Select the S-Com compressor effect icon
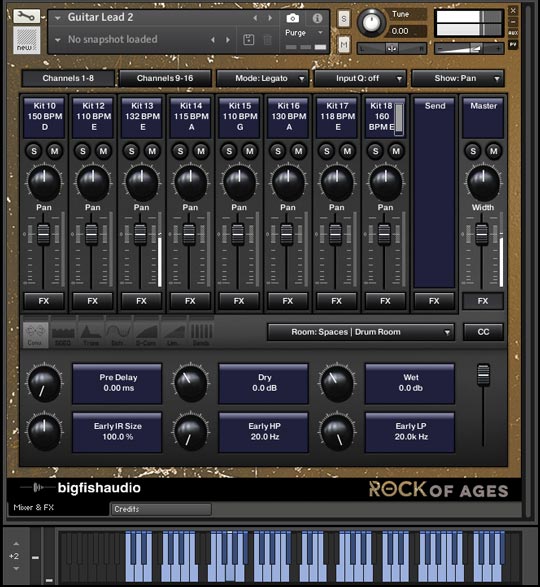 [x=146, y=334]
